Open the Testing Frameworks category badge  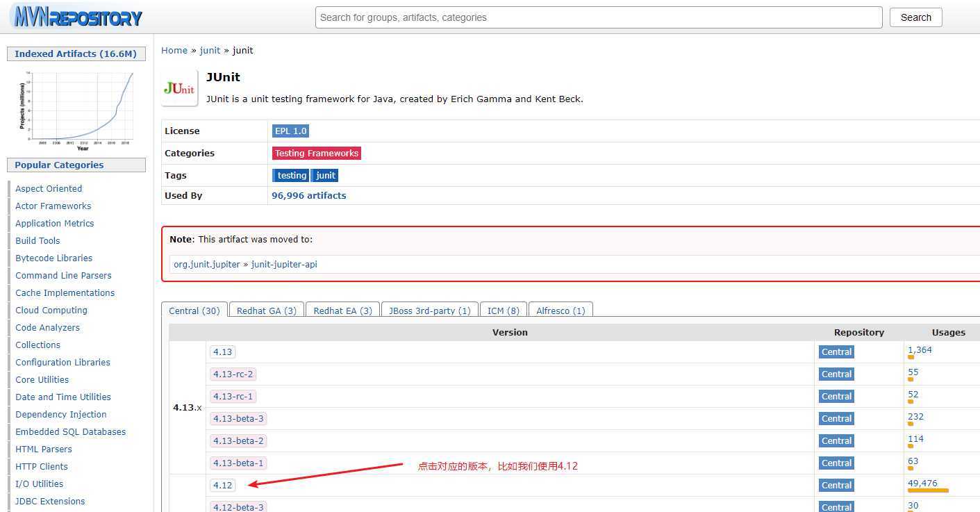[x=317, y=153]
